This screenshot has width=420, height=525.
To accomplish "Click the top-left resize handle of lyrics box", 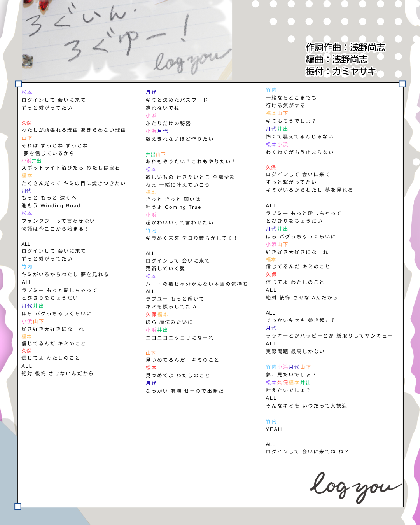I will click(18, 84).
